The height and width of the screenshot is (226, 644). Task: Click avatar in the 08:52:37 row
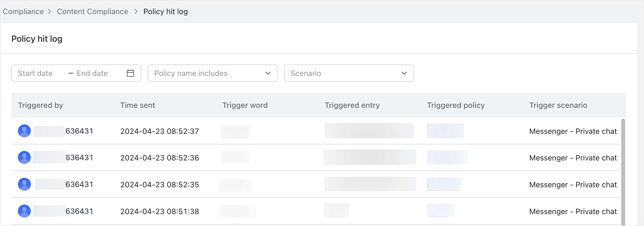[x=24, y=131]
